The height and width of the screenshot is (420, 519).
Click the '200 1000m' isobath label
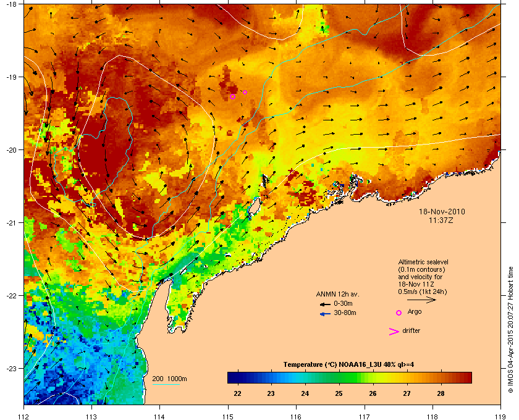[x=169, y=379]
